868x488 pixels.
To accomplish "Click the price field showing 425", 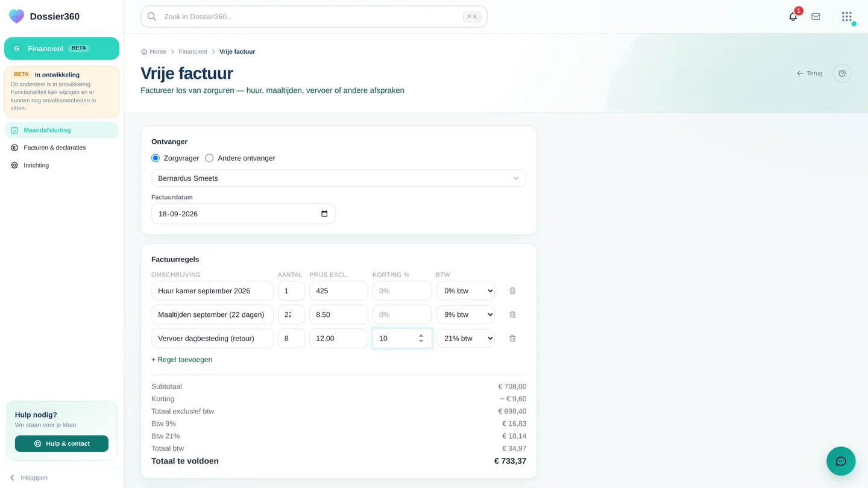I will click(x=339, y=291).
